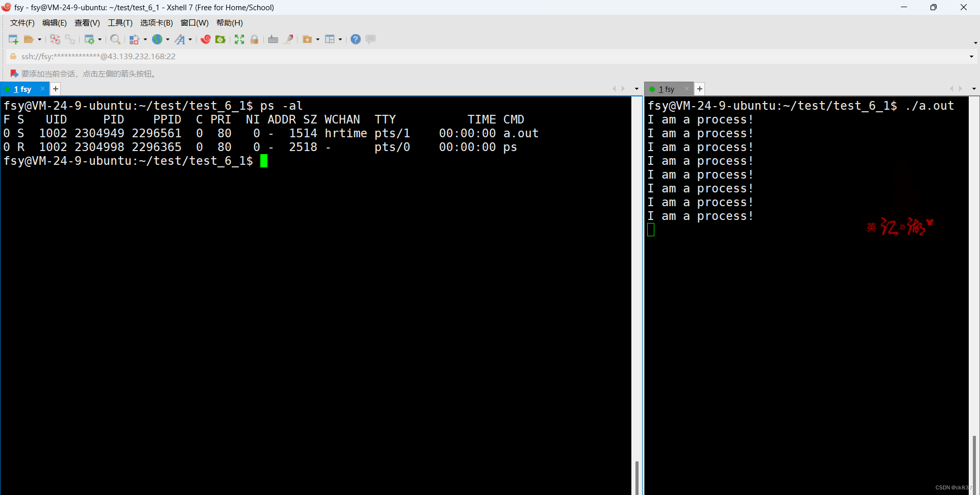Expand the Color Scheme dropdown arrow
This screenshot has height=495, width=980.
click(145, 39)
